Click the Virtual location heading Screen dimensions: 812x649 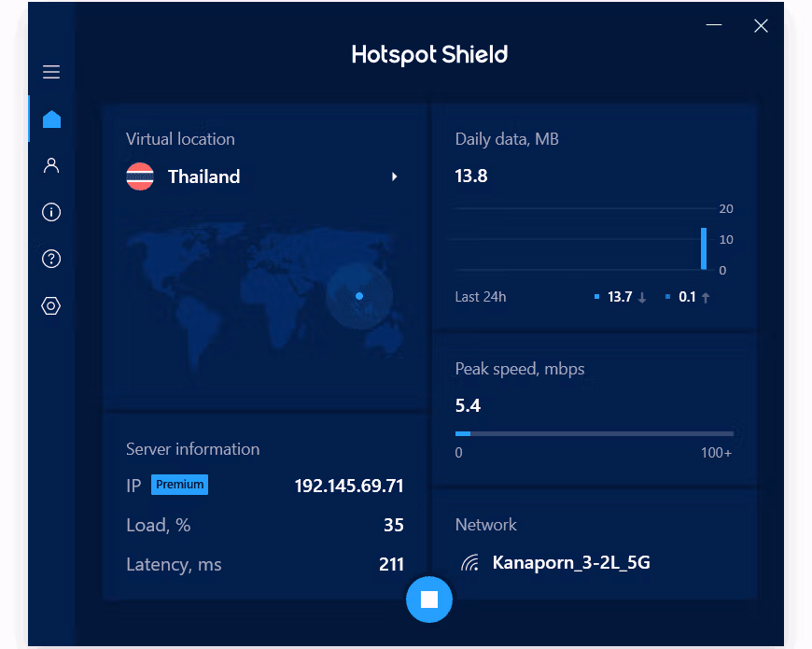pos(180,139)
